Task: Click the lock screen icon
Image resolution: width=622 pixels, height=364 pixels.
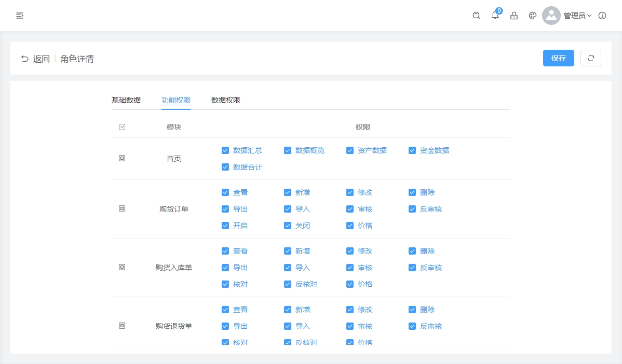Action: coord(514,16)
